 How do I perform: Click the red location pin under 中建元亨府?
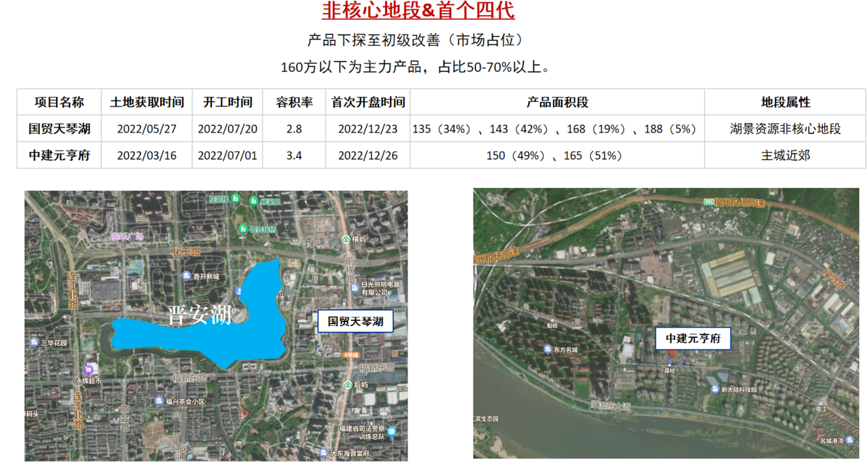[671, 354]
